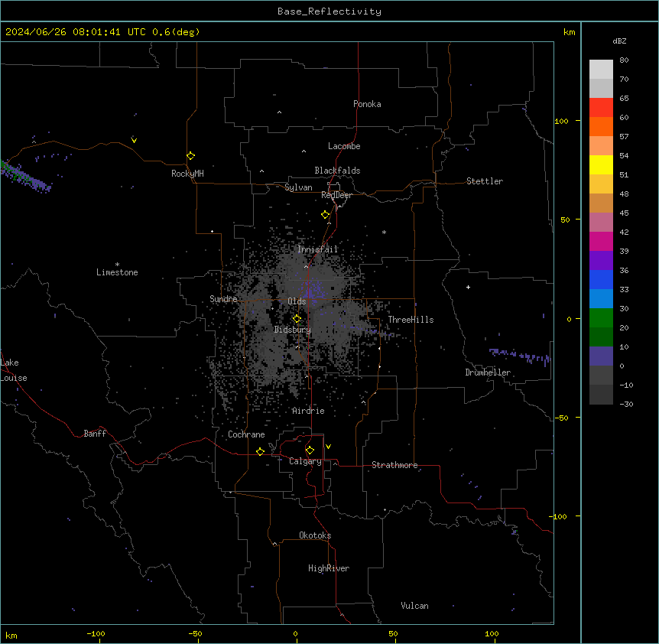The width and height of the screenshot is (659, 644).
Task: Click the HighRiver label
Action: tap(329, 568)
